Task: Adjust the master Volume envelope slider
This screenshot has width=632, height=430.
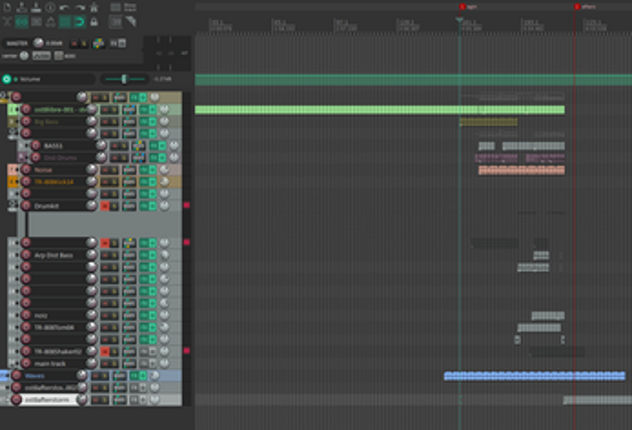Action: [x=124, y=78]
